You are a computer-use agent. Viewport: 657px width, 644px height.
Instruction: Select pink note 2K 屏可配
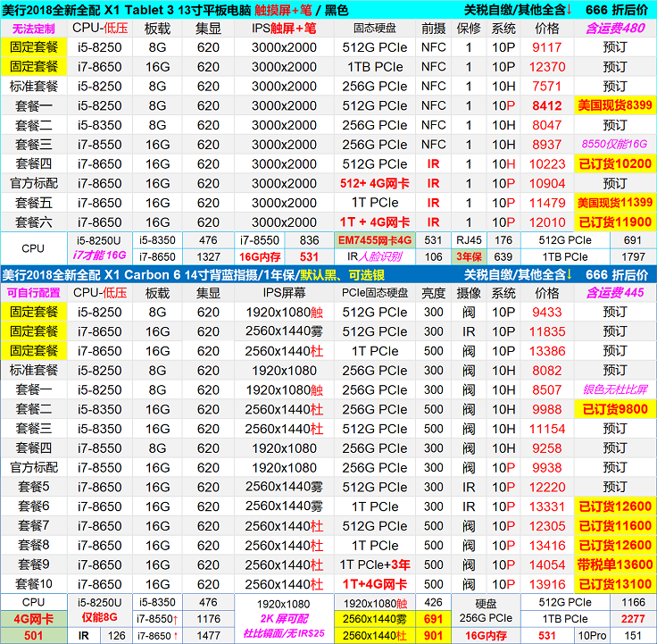(x=284, y=619)
